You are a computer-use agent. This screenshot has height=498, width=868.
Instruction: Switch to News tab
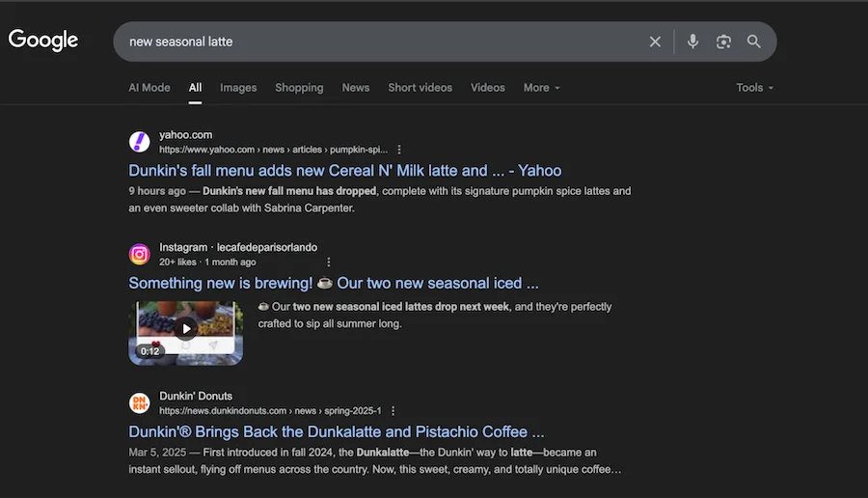[x=355, y=88]
